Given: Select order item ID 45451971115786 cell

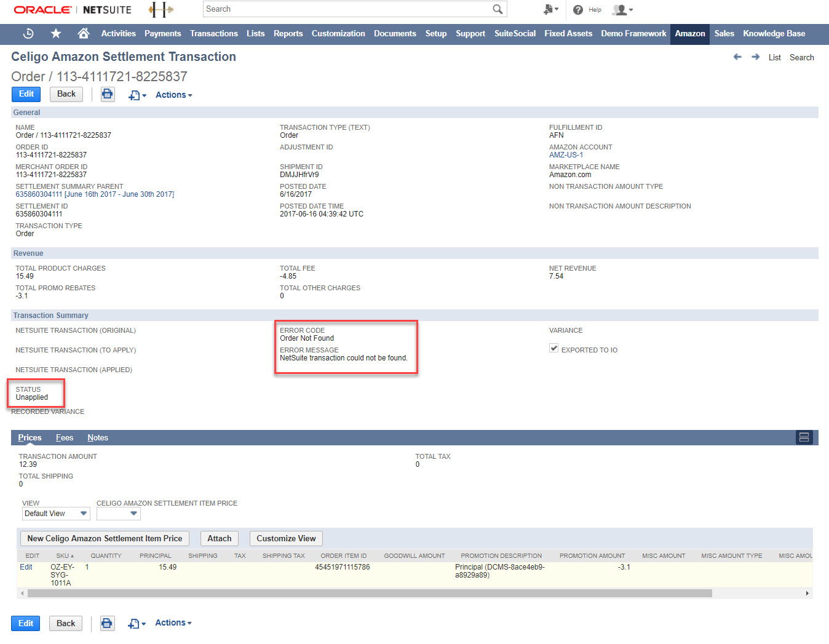Looking at the screenshot, I should click(343, 567).
